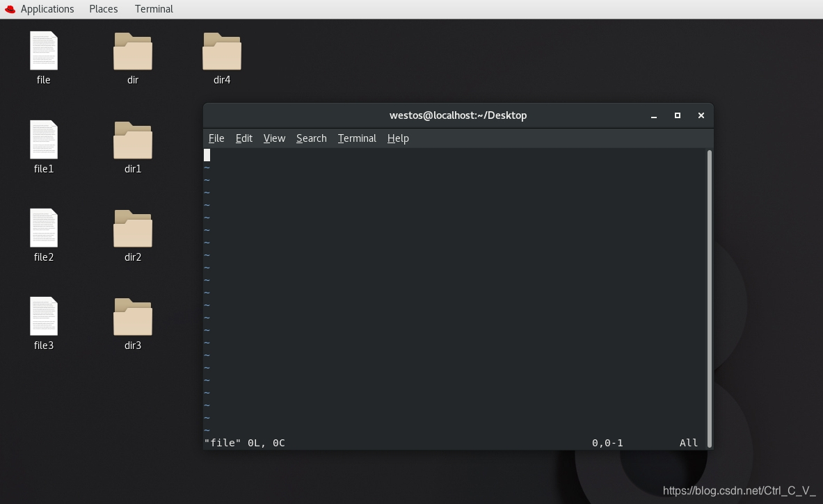Select the dir1 folder icon

tap(133, 140)
